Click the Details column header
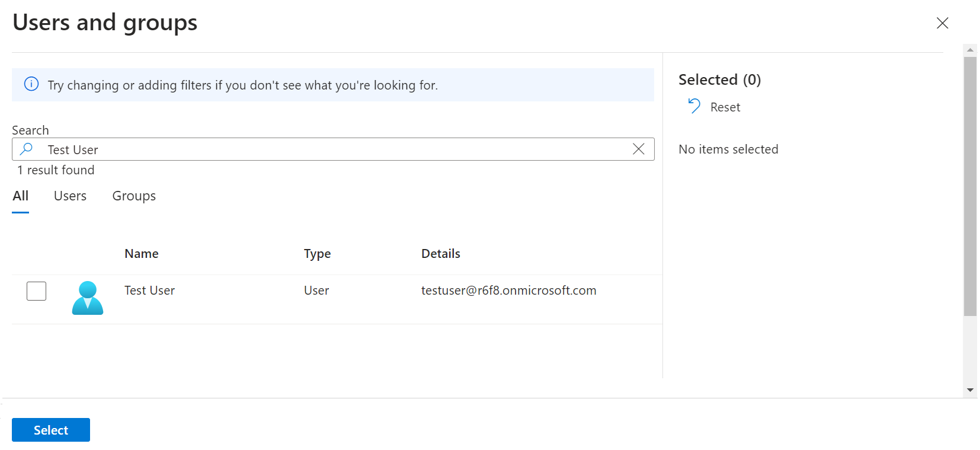This screenshot has height=450, width=980. click(440, 254)
